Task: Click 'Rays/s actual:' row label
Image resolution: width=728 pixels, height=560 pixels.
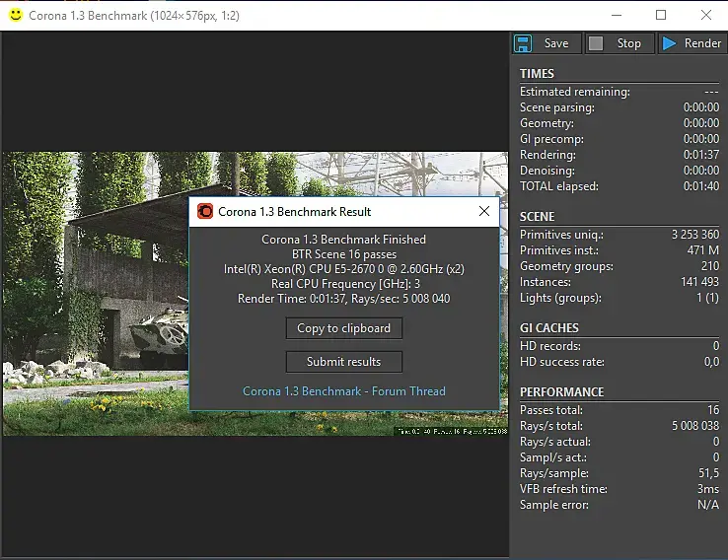Action: coord(555,442)
